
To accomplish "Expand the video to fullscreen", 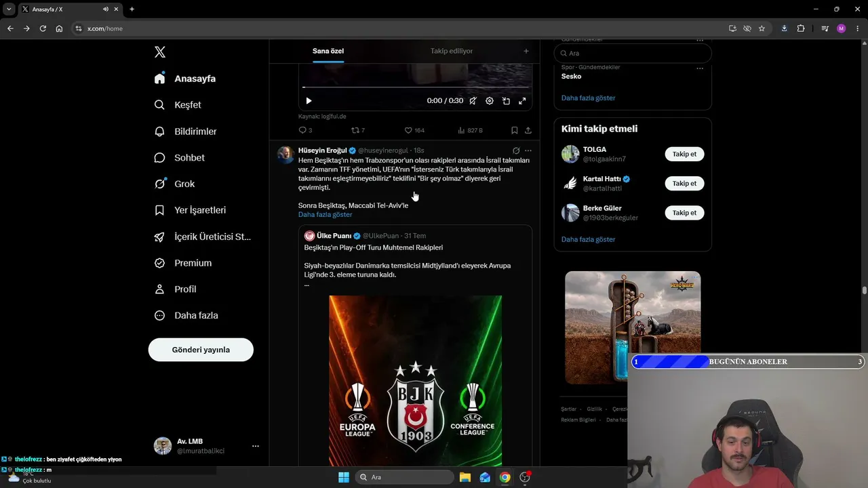I will tap(522, 101).
